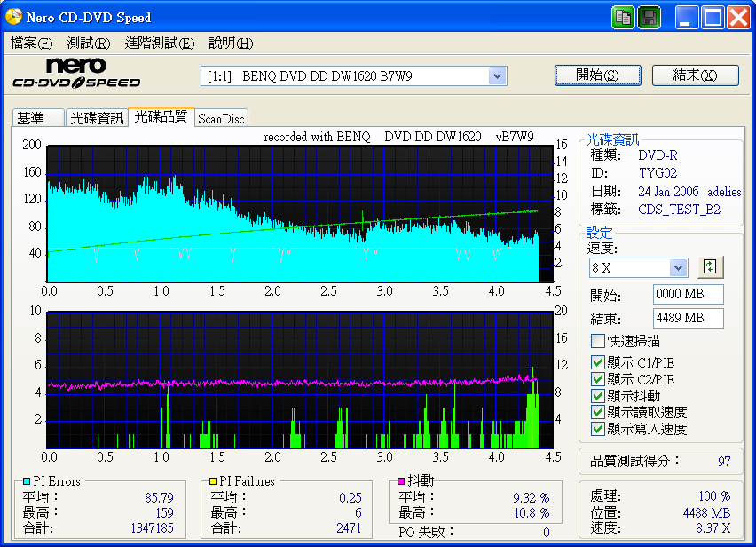
Task: Click the progress value 100 %
Action: point(714,496)
